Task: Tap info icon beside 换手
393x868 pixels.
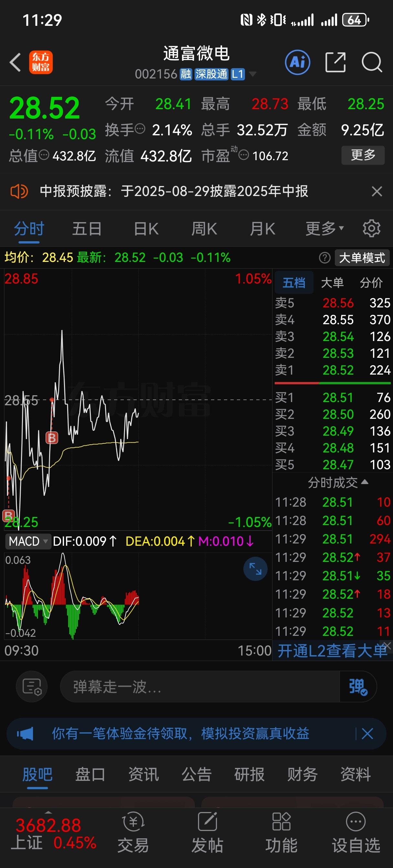Action: coord(140,129)
